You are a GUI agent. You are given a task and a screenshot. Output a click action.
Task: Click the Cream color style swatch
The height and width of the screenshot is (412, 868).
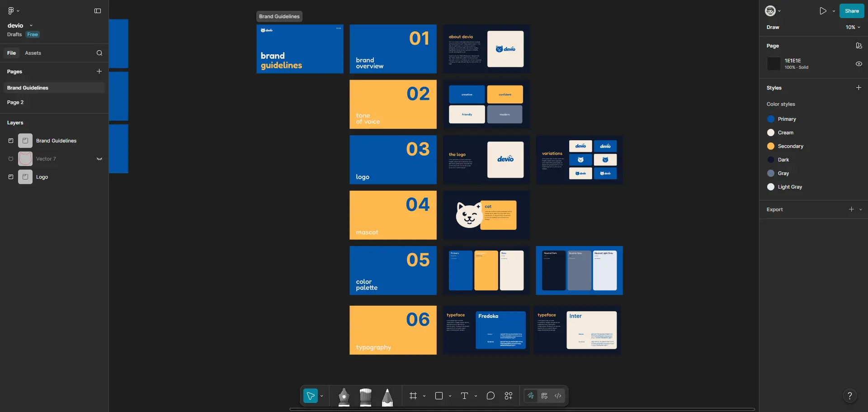(771, 133)
